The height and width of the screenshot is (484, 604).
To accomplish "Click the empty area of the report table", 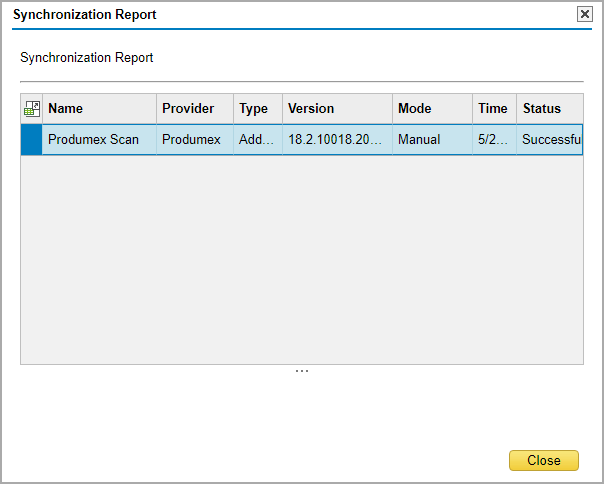I will pos(302,260).
